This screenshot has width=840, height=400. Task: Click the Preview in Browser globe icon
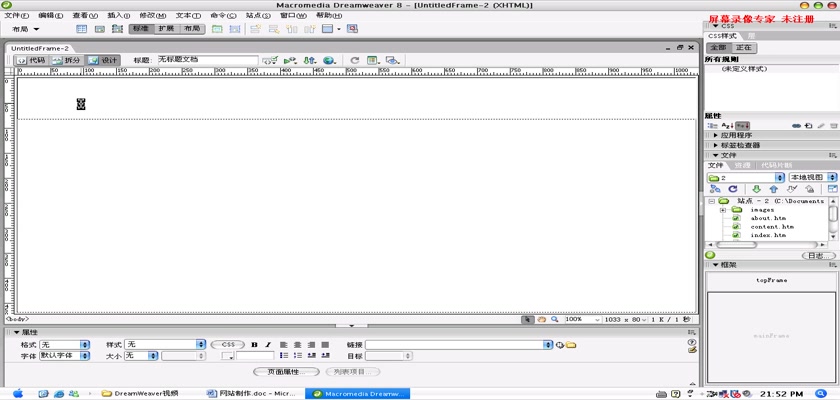(328, 61)
